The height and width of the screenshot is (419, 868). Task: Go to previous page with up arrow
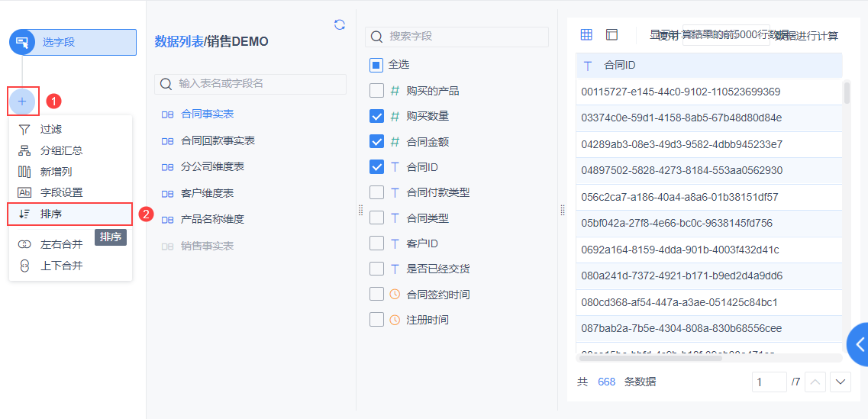[x=816, y=382]
